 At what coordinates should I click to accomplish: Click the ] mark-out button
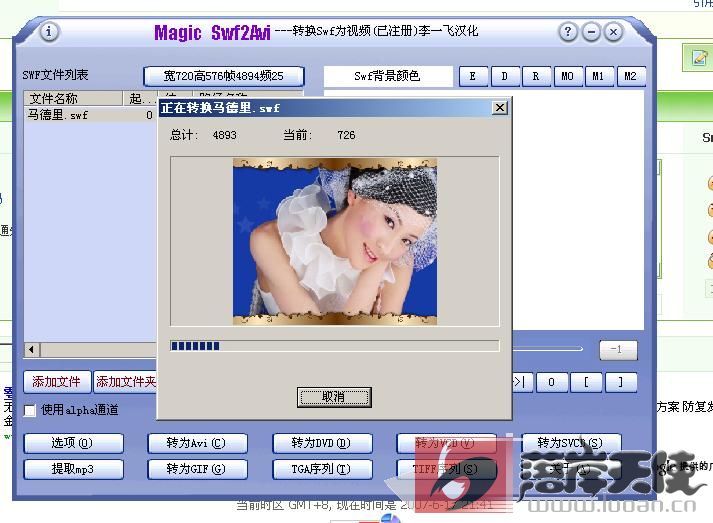[621, 382]
